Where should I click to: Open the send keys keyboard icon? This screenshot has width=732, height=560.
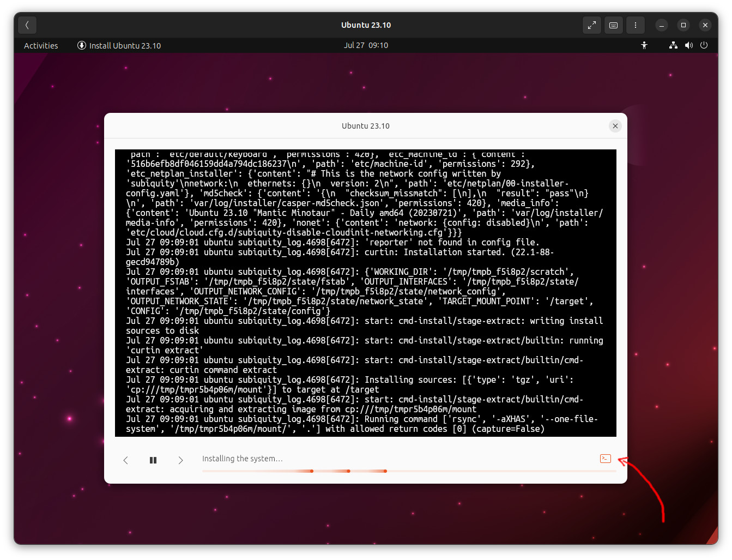click(613, 25)
